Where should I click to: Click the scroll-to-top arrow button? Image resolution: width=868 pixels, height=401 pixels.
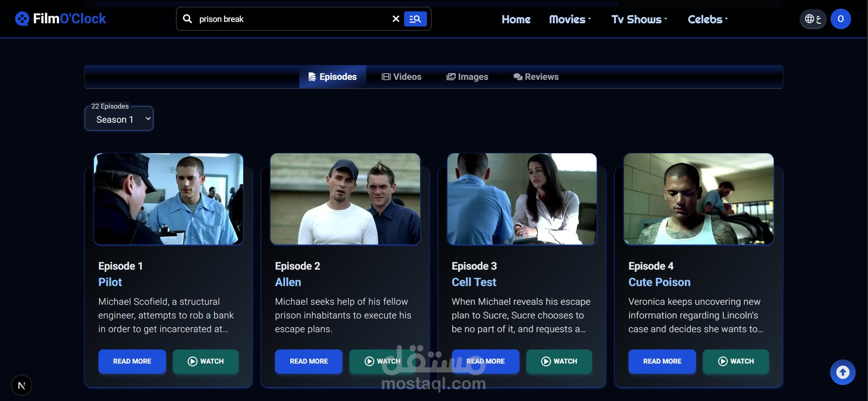(x=842, y=372)
